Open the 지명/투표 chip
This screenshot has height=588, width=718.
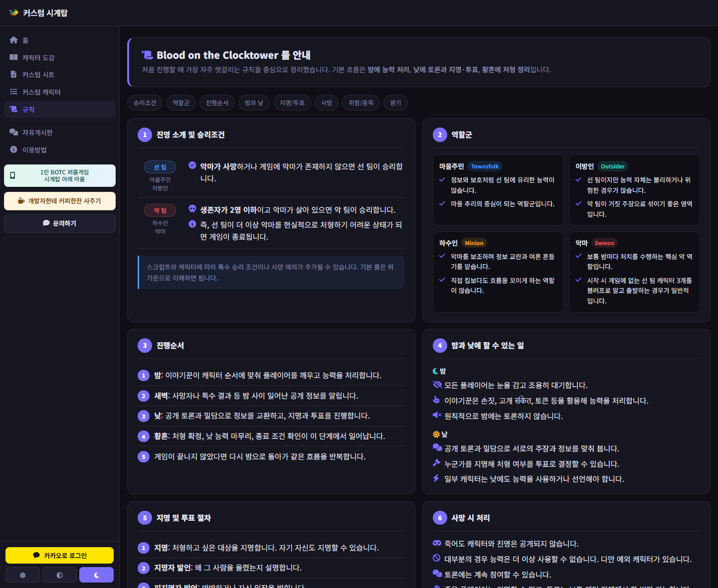pyautogui.click(x=292, y=103)
